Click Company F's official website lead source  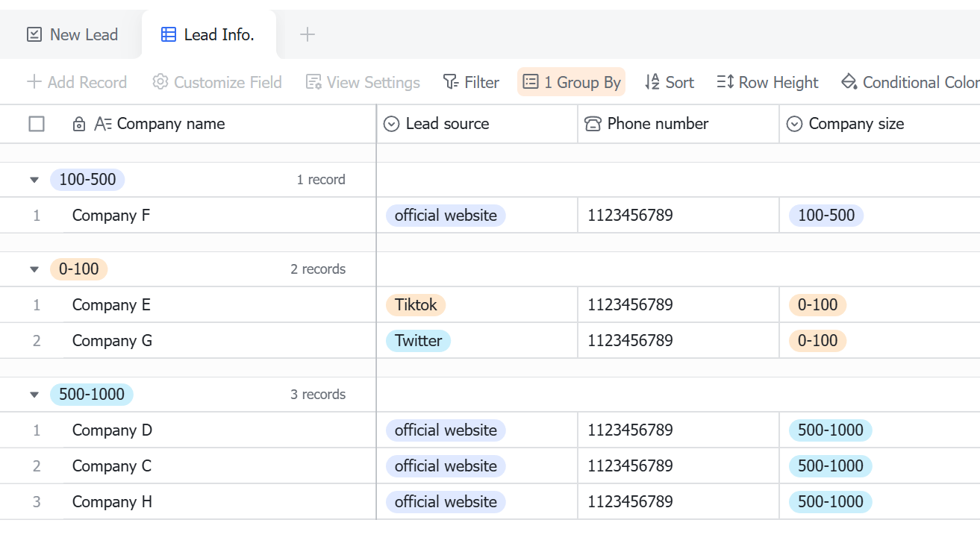coord(446,216)
